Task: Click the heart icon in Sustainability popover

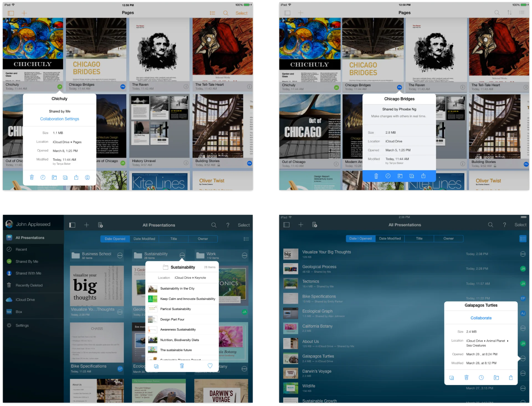Action: (210, 366)
